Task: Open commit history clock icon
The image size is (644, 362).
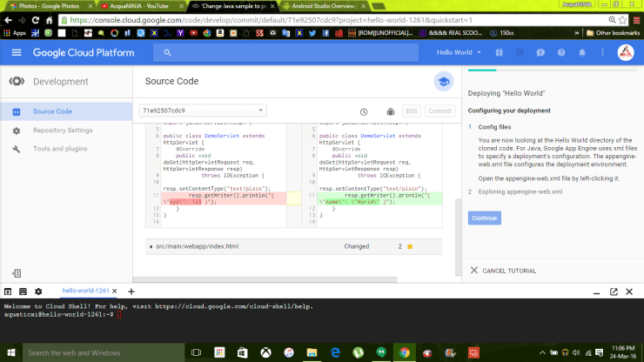Action: [364, 111]
